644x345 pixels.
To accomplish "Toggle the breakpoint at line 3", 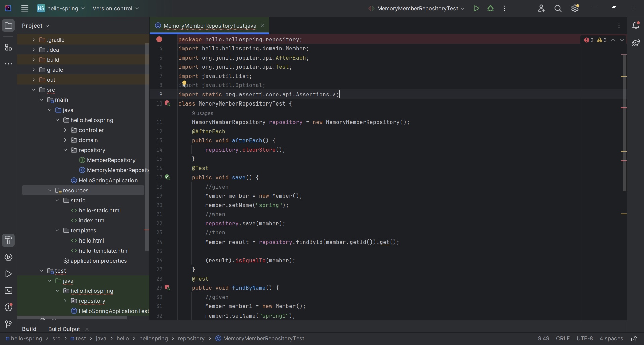I will [x=159, y=40].
